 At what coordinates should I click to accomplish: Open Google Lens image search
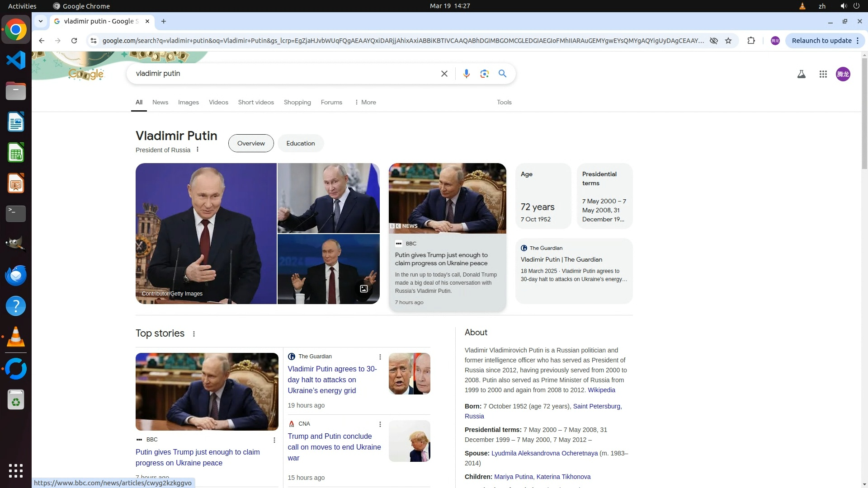click(x=484, y=74)
